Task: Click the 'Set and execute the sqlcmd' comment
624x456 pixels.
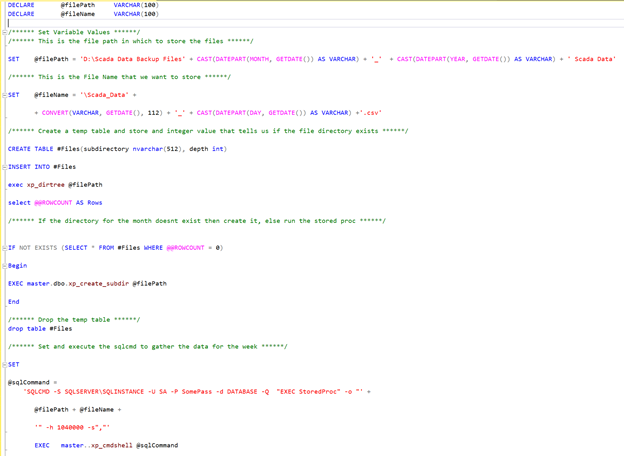Action: pyautogui.click(x=148, y=347)
